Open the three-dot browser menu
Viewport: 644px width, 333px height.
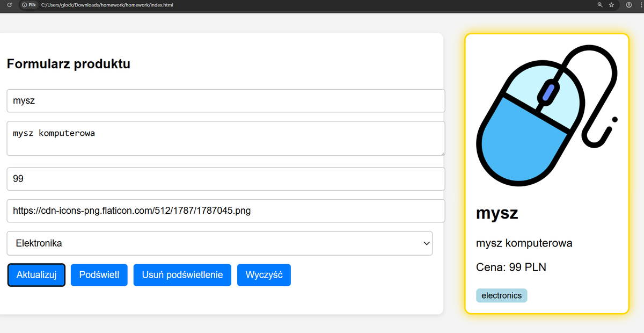point(640,5)
